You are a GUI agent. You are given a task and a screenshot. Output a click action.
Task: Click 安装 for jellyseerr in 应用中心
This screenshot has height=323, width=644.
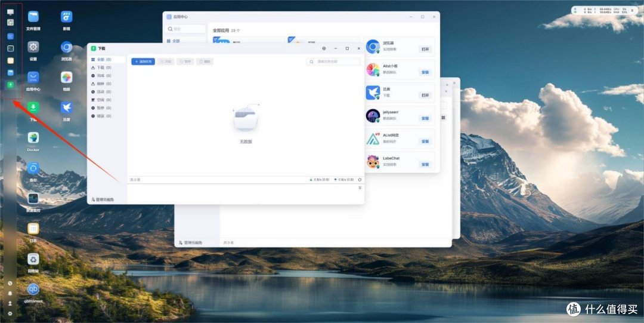click(425, 118)
